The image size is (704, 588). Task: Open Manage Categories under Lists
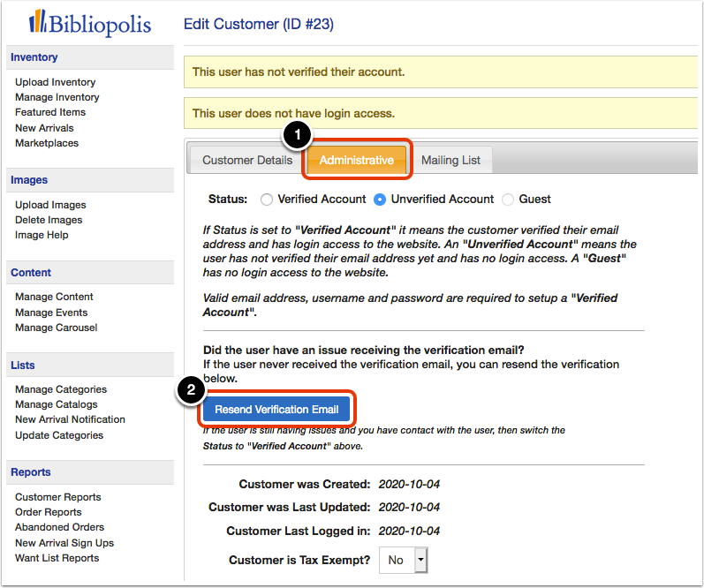(61, 389)
